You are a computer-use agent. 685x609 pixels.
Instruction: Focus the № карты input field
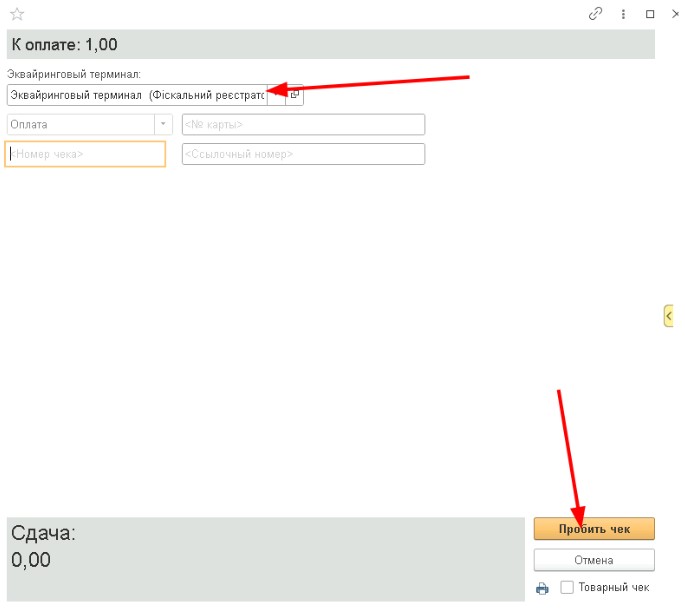point(303,125)
